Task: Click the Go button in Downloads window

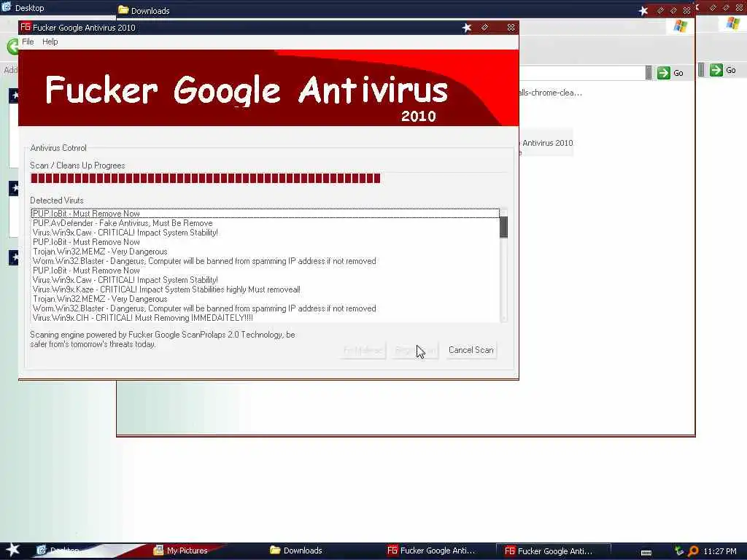Action: coord(670,73)
